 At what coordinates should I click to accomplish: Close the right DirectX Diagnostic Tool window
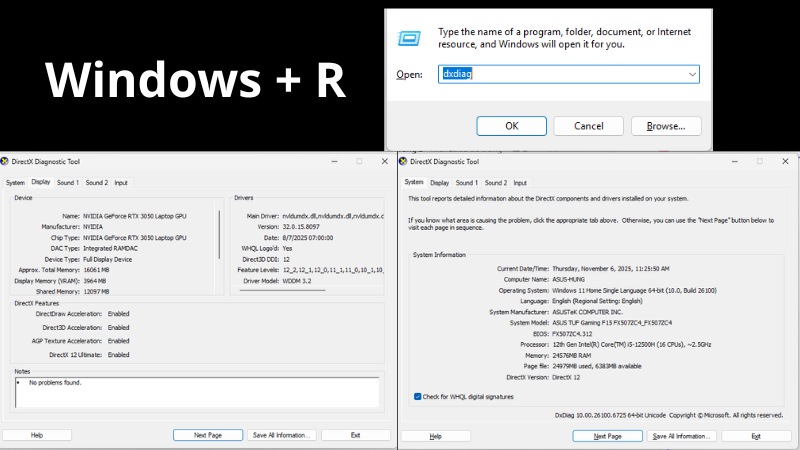tap(785, 161)
